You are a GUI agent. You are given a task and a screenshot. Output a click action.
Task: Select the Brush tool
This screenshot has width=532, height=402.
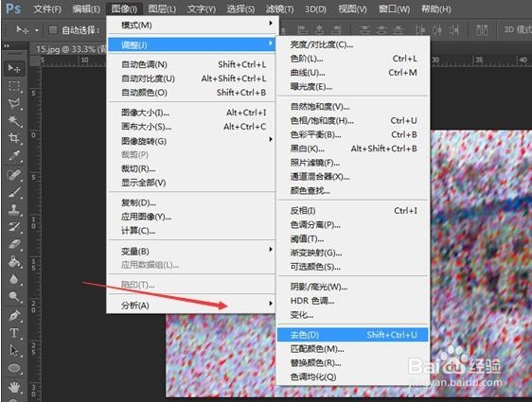tap(14, 192)
